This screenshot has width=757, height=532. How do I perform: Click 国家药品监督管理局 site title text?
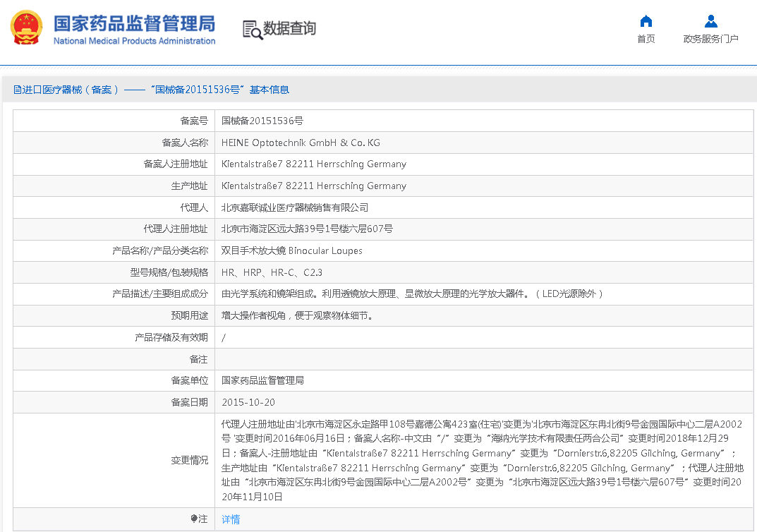click(134, 23)
